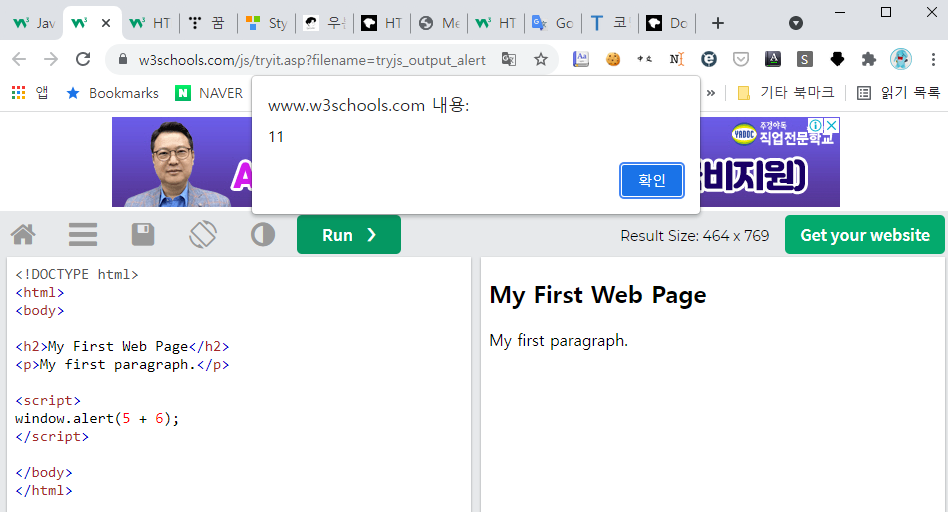This screenshot has height=512, width=948.
Task: Expand hidden bookmarks with the » chevron
Action: [711, 92]
